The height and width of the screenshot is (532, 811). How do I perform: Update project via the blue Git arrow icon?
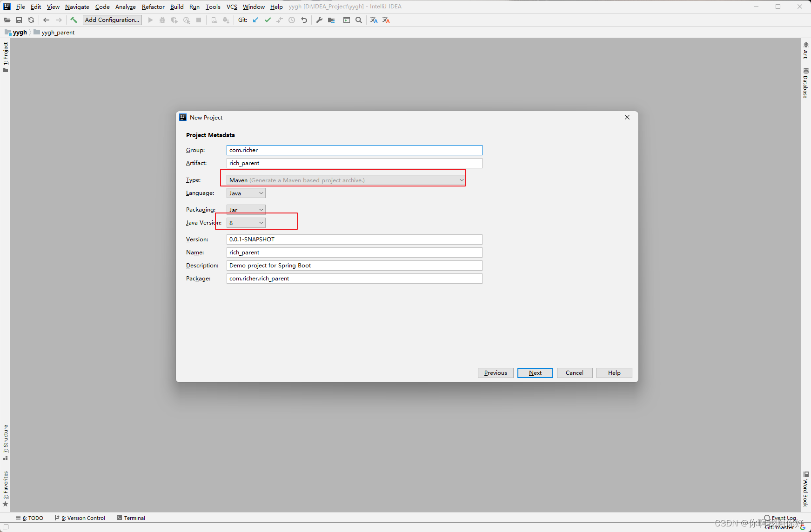255,20
